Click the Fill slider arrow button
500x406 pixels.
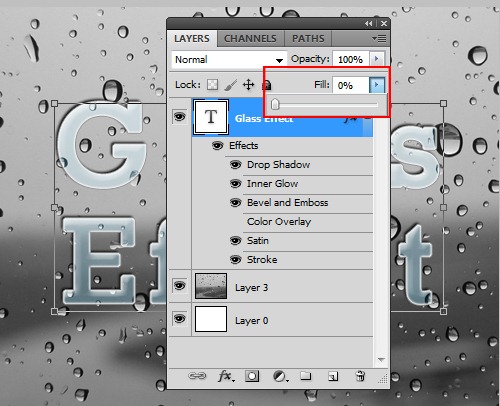[377, 85]
